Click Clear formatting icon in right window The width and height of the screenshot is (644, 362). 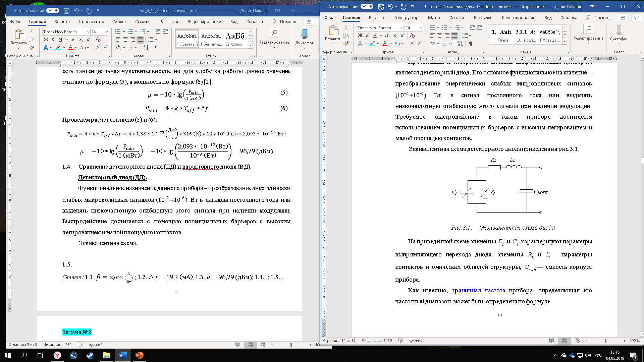coord(412,36)
